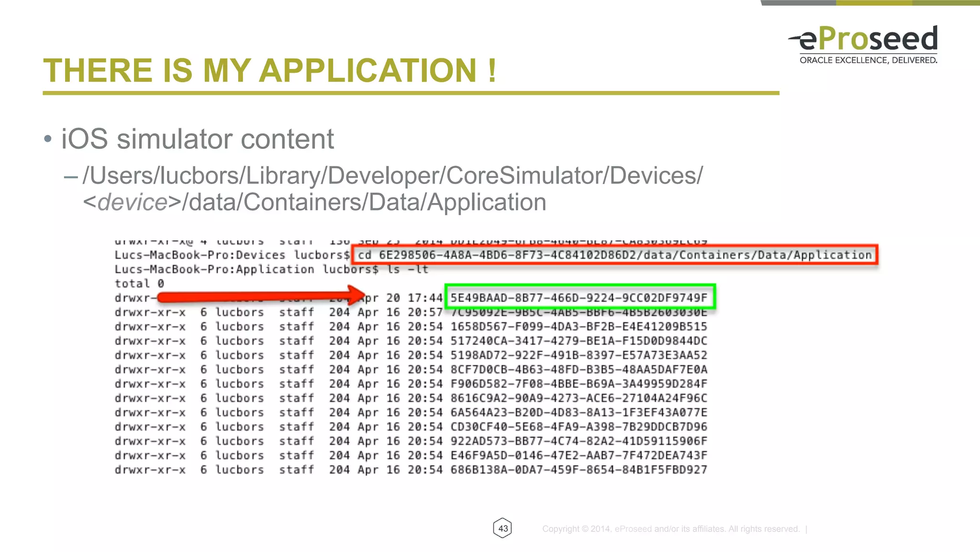Click the 'Lucs-MacBook-Pro:Application lucbors$' prompt
The width and height of the screenshot is (980, 552).
click(246, 269)
